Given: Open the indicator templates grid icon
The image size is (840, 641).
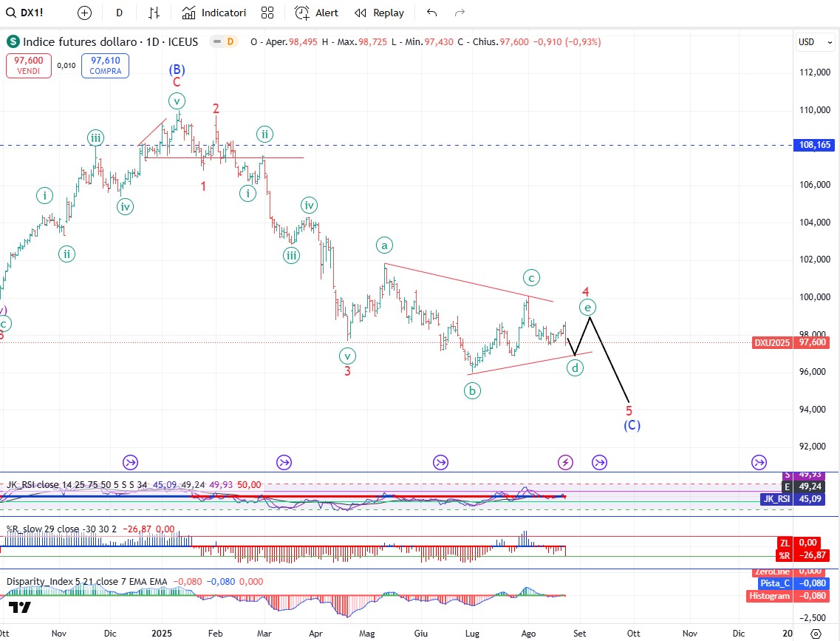Looking at the screenshot, I should pyautogui.click(x=267, y=13).
